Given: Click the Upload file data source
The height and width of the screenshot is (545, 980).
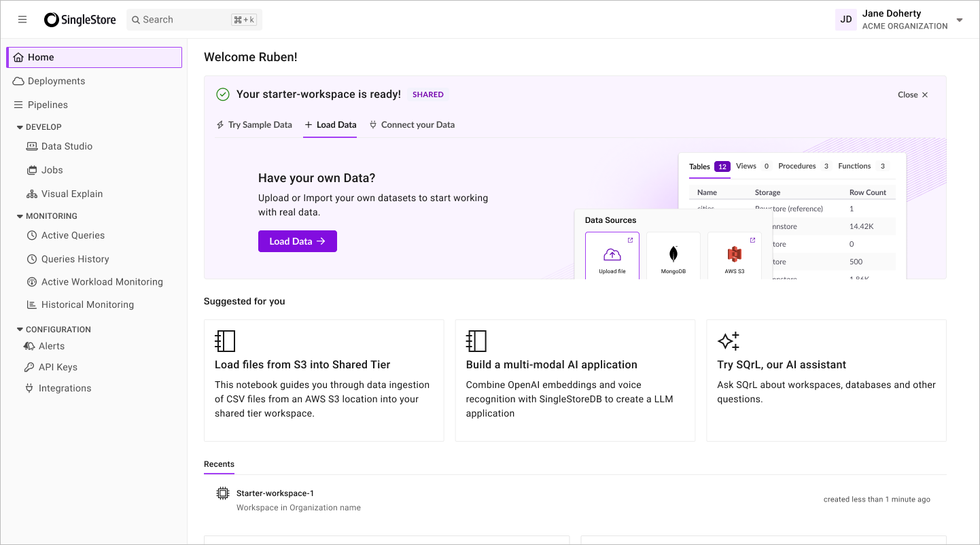Looking at the screenshot, I should pyautogui.click(x=612, y=256).
